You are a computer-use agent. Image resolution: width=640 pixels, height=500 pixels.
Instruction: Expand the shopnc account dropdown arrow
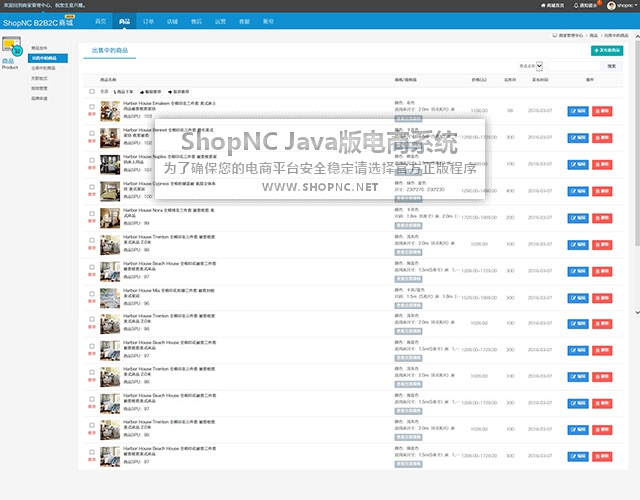tap(637, 5)
